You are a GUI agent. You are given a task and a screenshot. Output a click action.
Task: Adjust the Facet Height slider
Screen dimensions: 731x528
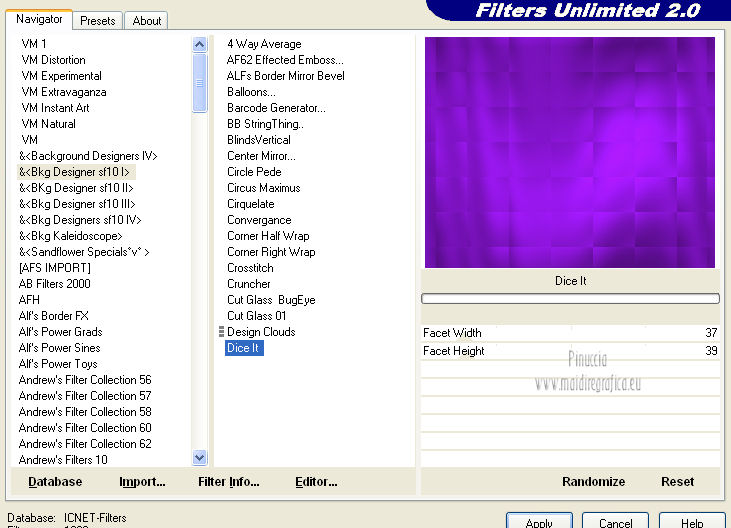point(570,351)
